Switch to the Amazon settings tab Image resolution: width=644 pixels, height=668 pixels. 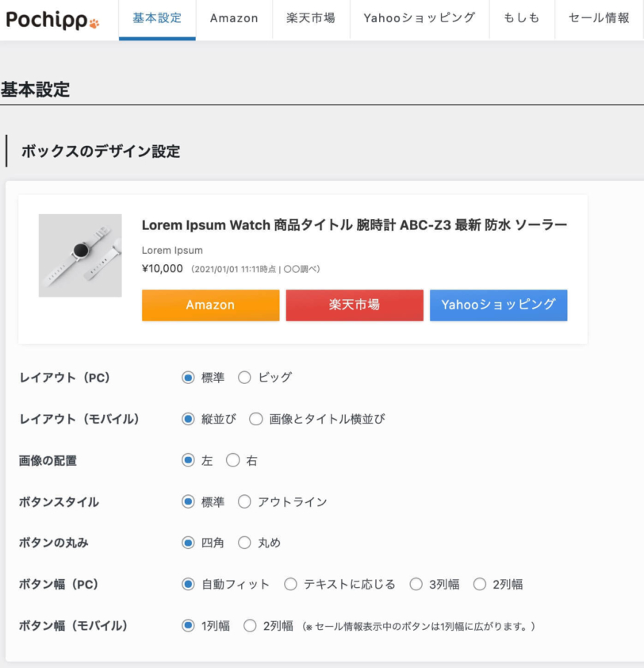(x=234, y=20)
